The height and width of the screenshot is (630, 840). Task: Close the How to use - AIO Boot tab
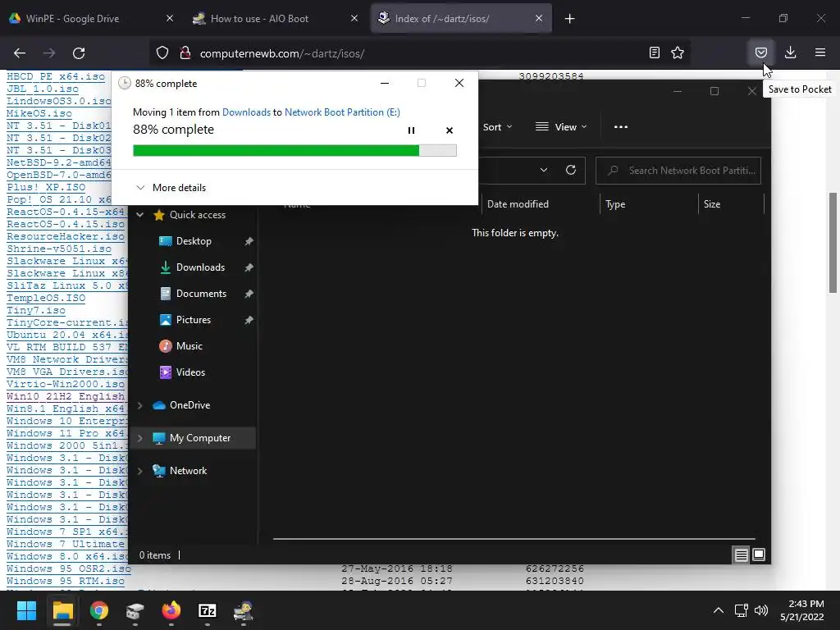(x=354, y=19)
